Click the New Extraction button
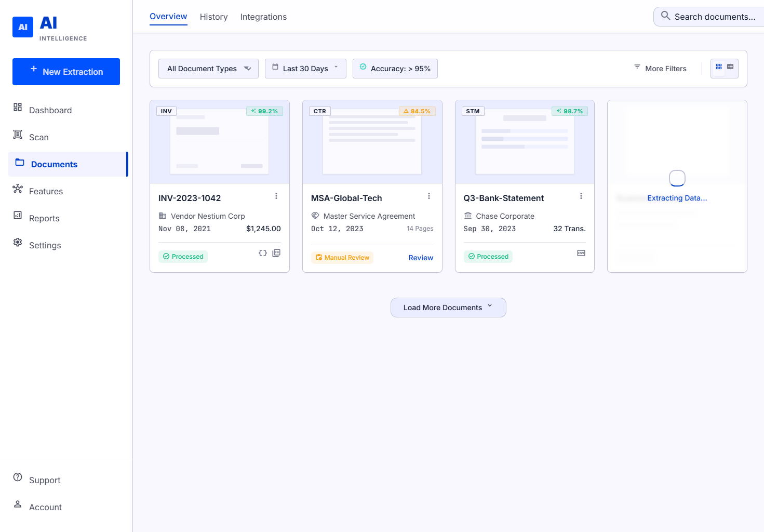764x532 pixels. click(x=66, y=72)
